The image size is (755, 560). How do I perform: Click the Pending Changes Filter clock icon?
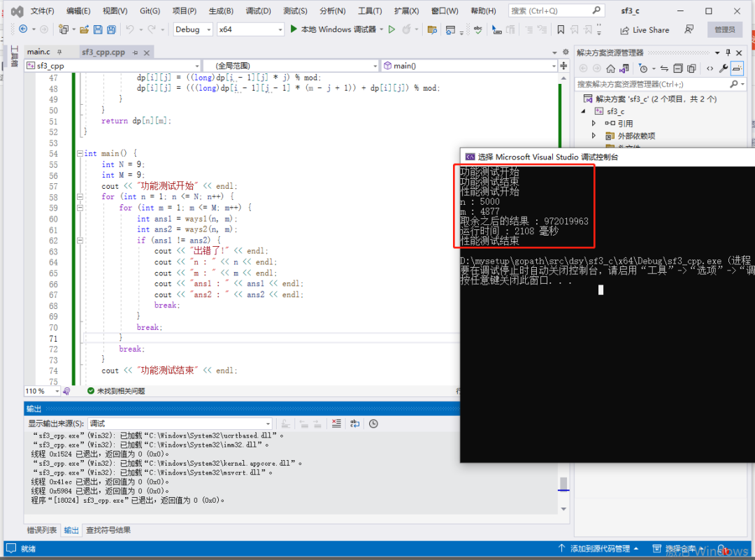point(643,69)
